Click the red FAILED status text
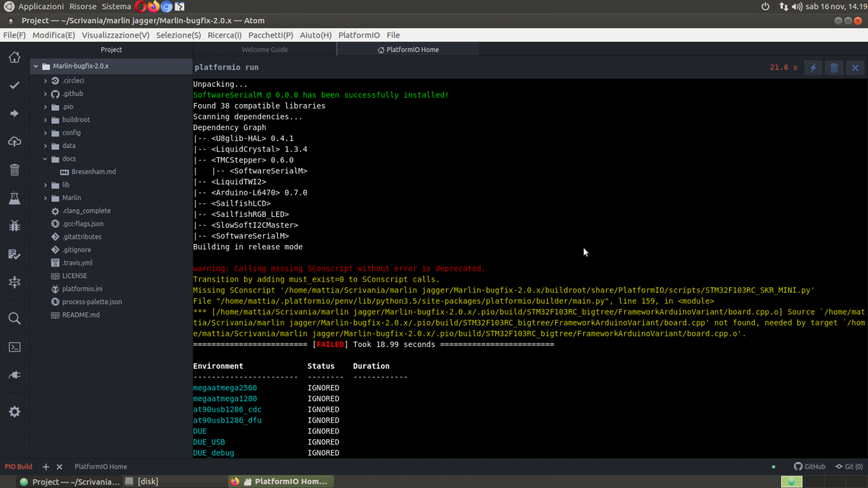 click(x=330, y=345)
